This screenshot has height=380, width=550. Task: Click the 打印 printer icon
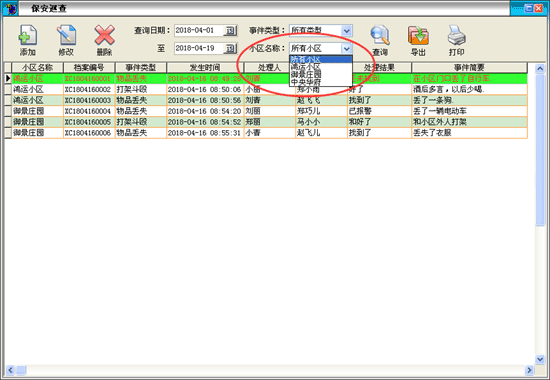pyautogui.click(x=456, y=35)
